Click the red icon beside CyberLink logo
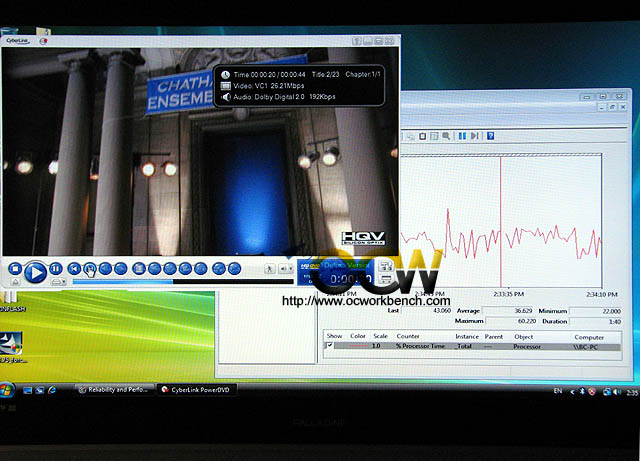The height and width of the screenshot is (461, 640). point(43,41)
